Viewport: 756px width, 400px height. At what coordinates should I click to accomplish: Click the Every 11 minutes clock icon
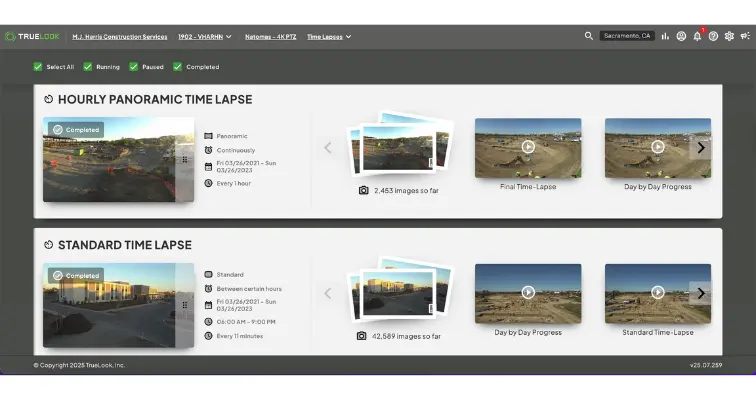point(208,336)
